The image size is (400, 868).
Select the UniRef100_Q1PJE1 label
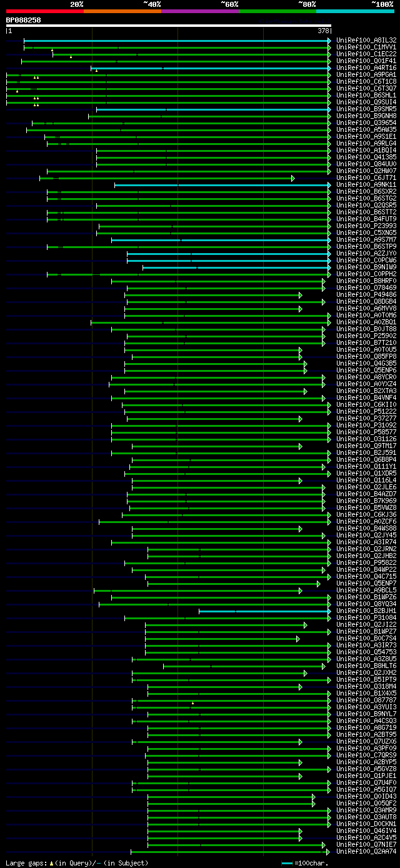pyautogui.click(x=366, y=776)
